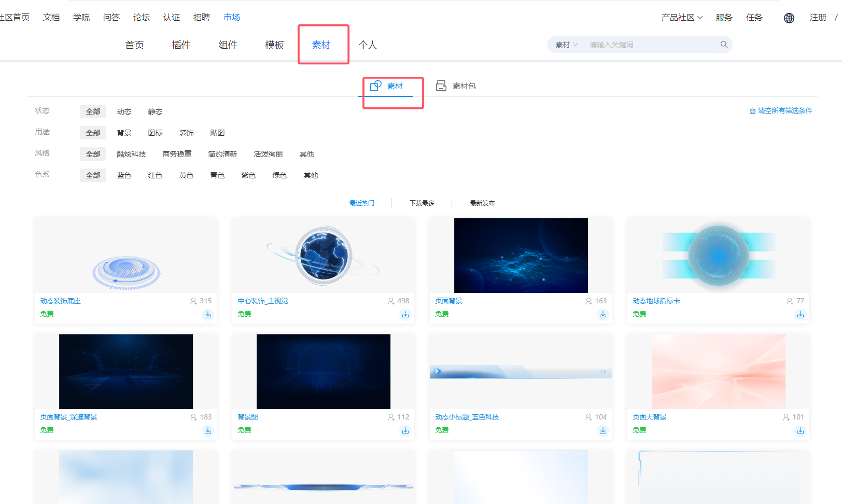Filter color by 绿色
The image size is (842, 504).
279,175
